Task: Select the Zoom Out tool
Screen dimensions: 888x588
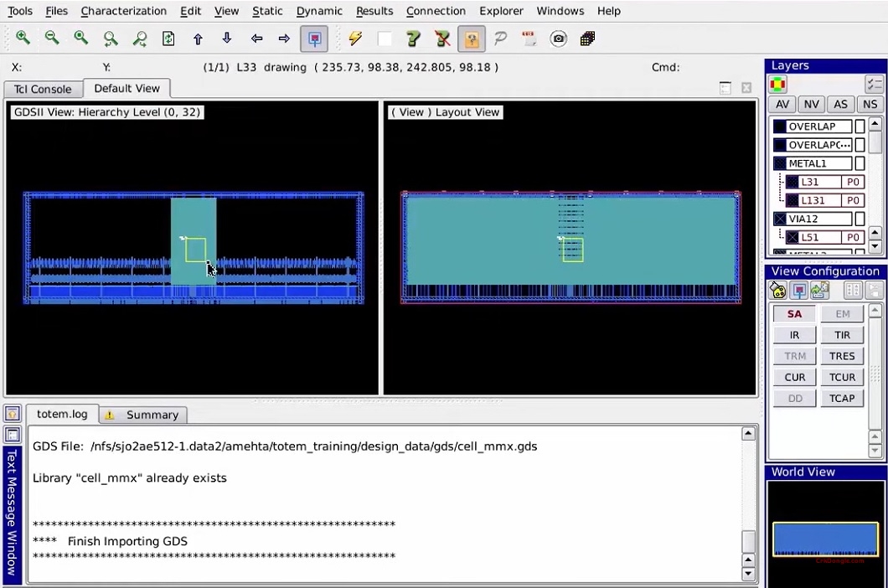Action: point(52,39)
